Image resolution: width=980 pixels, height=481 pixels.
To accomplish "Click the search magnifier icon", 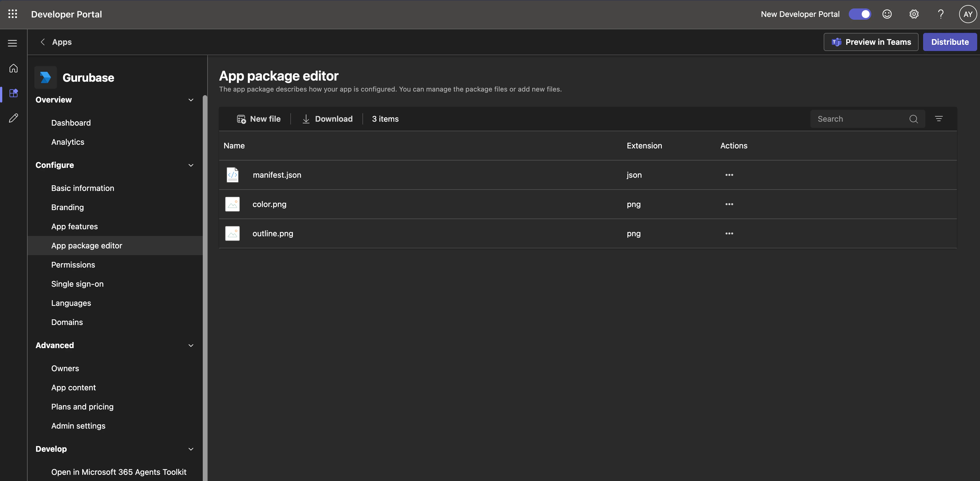I will pos(914,119).
